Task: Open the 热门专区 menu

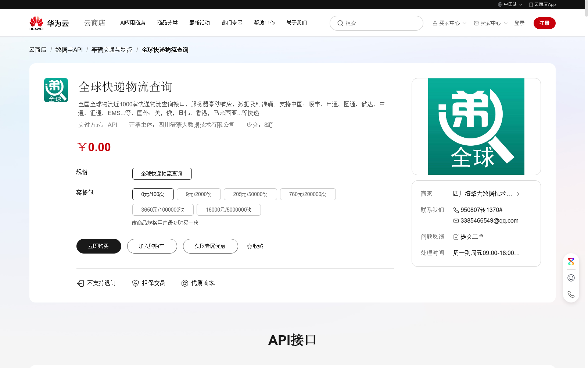Action: point(232,23)
